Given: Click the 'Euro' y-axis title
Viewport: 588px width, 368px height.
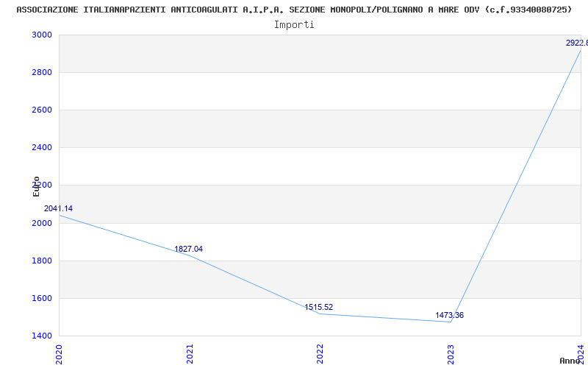Looking at the screenshot, I should tap(36, 186).
